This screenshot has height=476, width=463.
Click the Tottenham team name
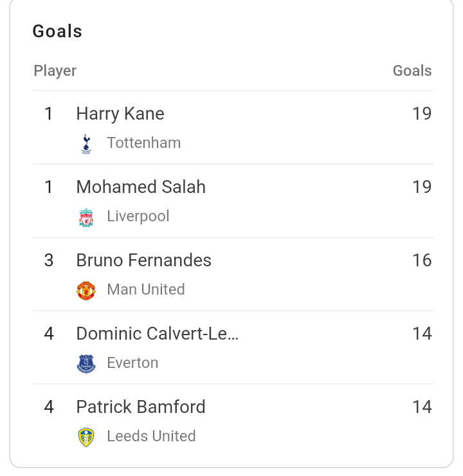(x=144, y=143)
